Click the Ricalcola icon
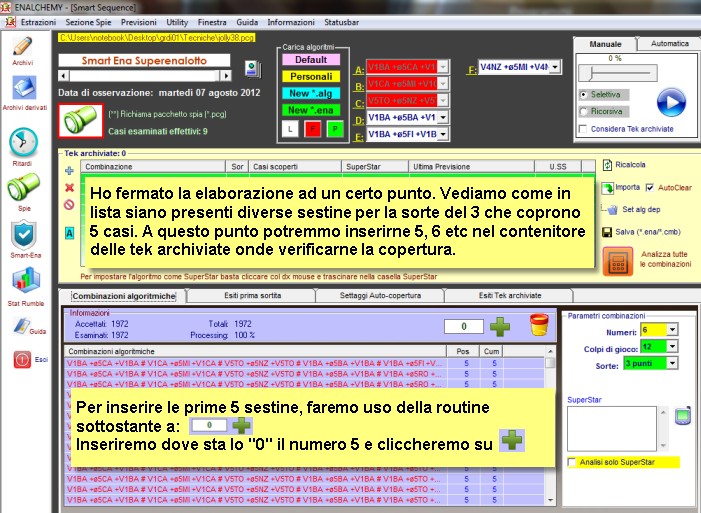 point(607,165)
